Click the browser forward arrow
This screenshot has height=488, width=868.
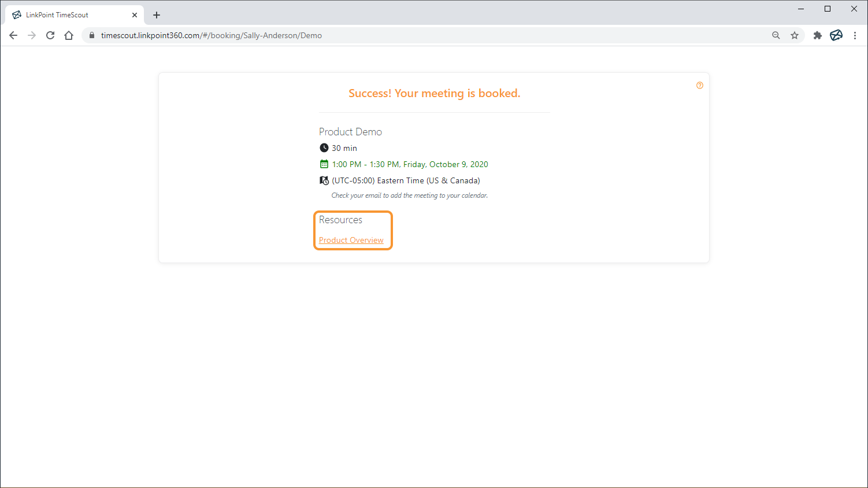click(x=32, y=35)
